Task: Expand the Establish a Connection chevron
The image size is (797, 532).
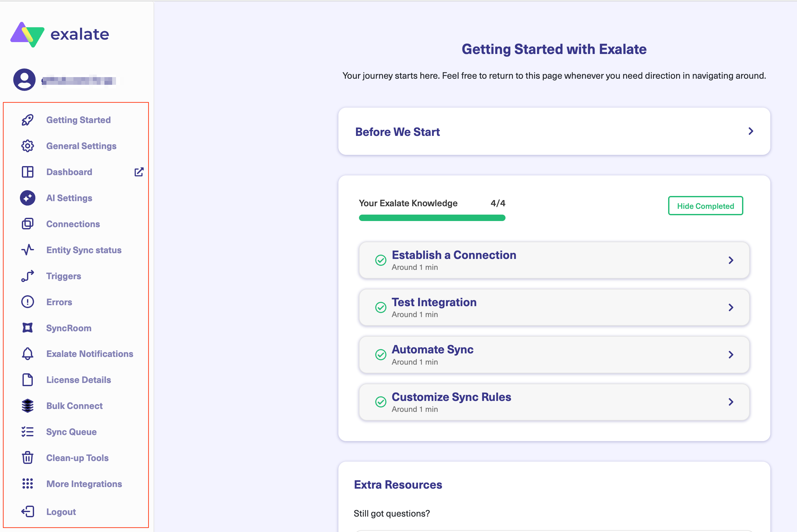Action: point(731,260)
